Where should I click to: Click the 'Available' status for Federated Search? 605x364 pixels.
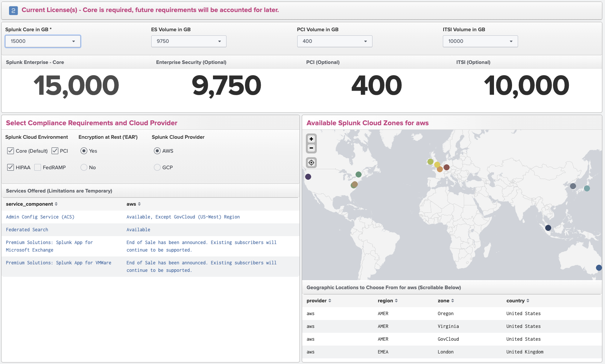pyautogui.click(x=138, y=230)
